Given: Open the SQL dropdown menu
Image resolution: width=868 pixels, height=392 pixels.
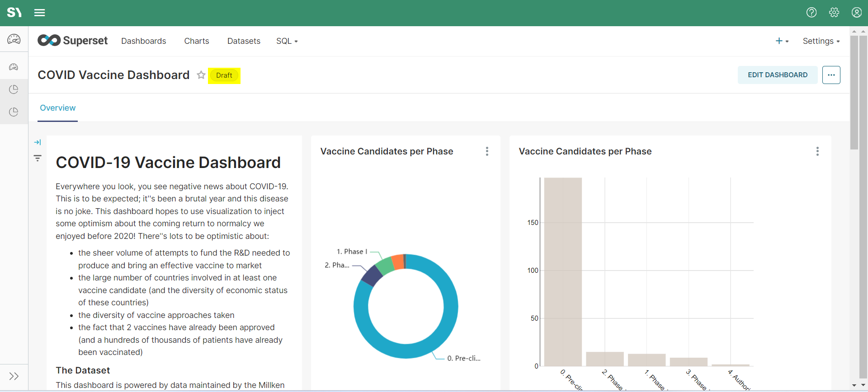Looking at the screenshot, I should pos(287,41).
